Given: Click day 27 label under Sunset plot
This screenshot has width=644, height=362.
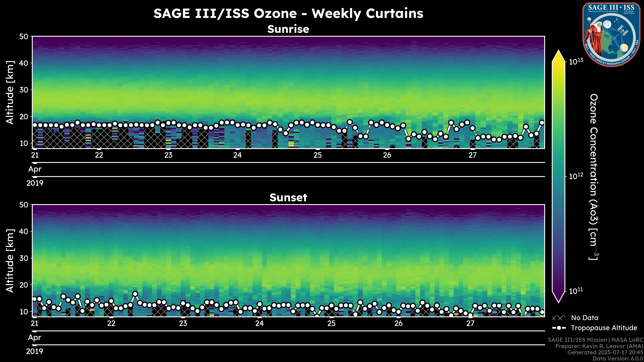Looking at the screenshot, I should tap(470, 323).
